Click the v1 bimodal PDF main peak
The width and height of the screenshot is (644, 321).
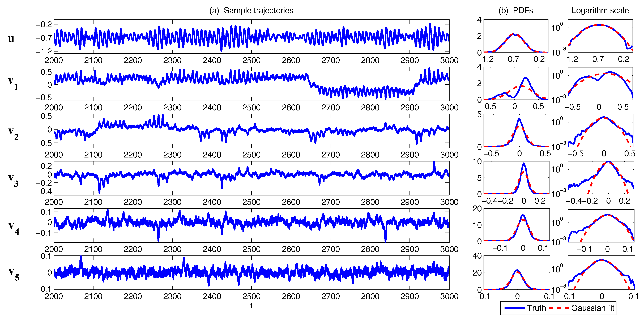526,78
